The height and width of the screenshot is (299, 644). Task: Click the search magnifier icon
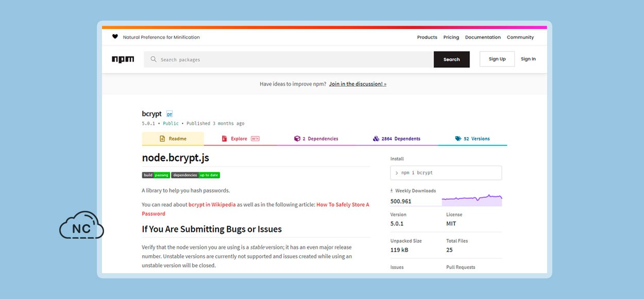tap(153, 59)
